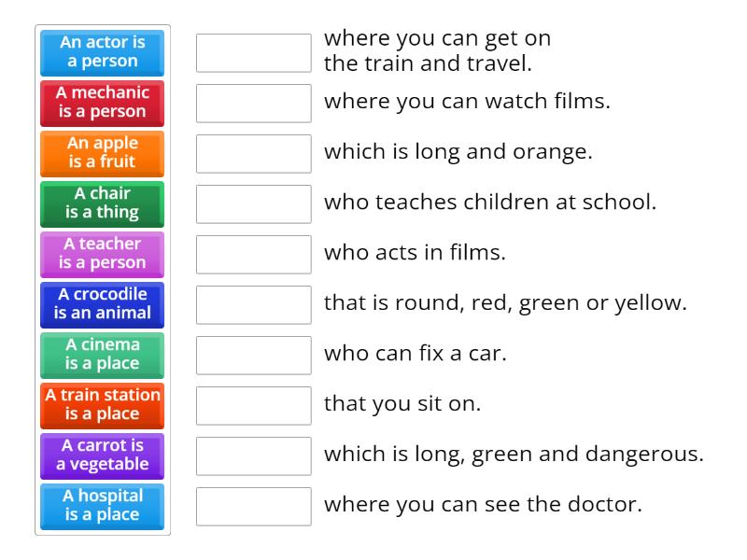The image size is (747, 560).
Task: Select the 'A train station is a place' tile
Action: click(102, 406)
